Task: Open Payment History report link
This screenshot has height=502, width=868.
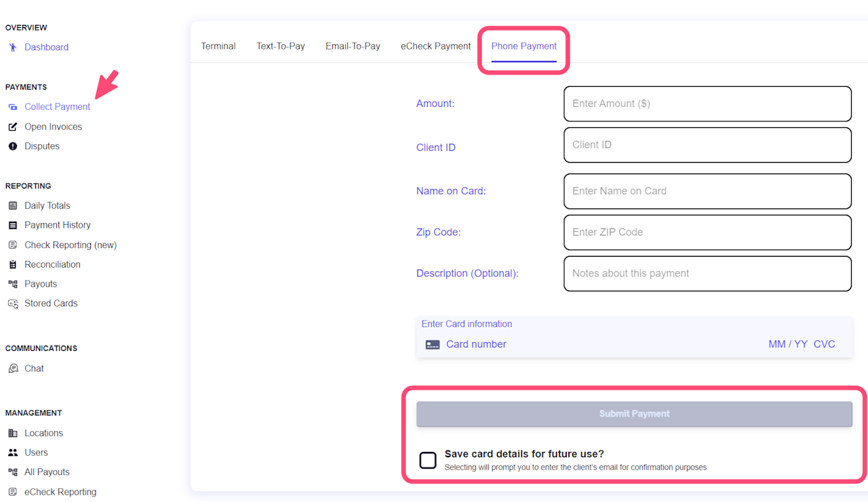Action: [x=58, y=225]
